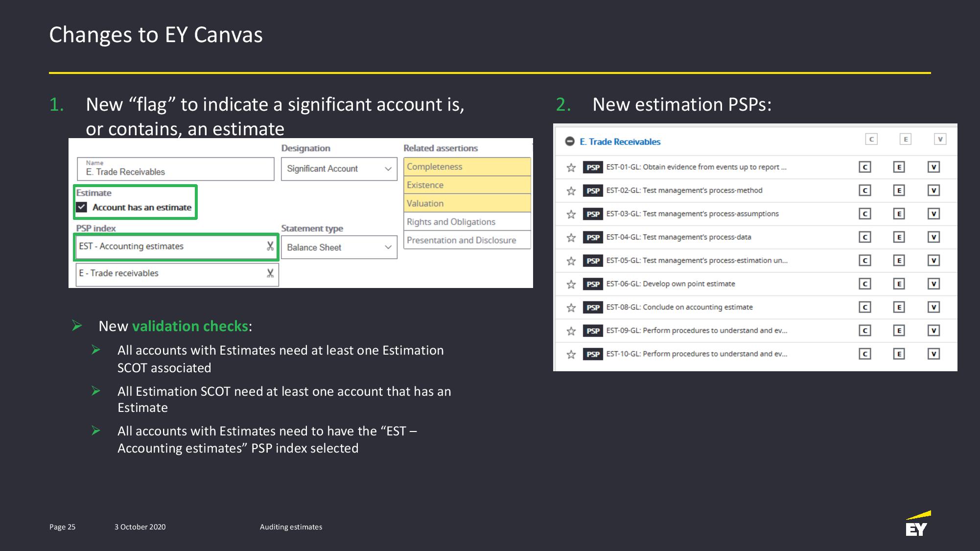Click EST - Accounting estimates index field
This screenshot has height=551, width=980.
pos(176,247)
